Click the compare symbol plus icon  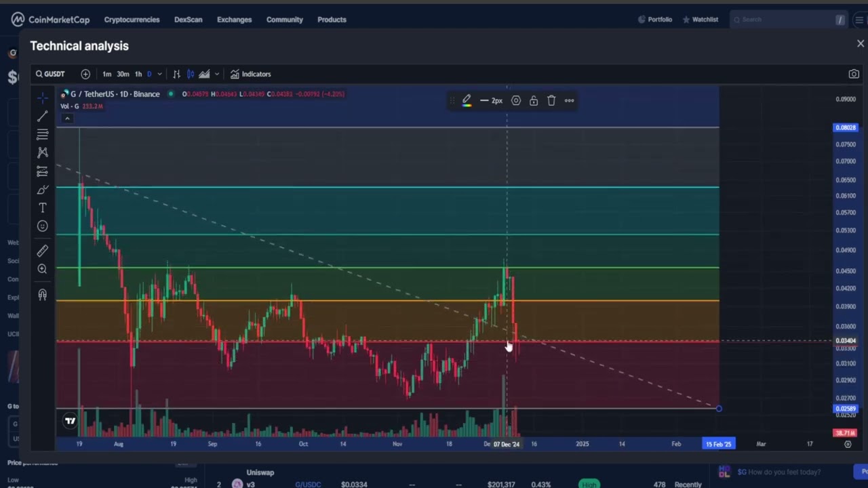[x=85, y=74]
